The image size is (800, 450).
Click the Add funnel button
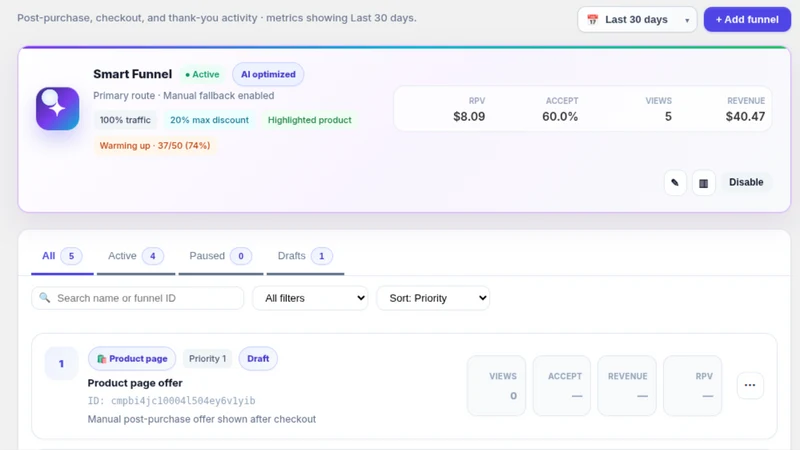tap(747, 19)
